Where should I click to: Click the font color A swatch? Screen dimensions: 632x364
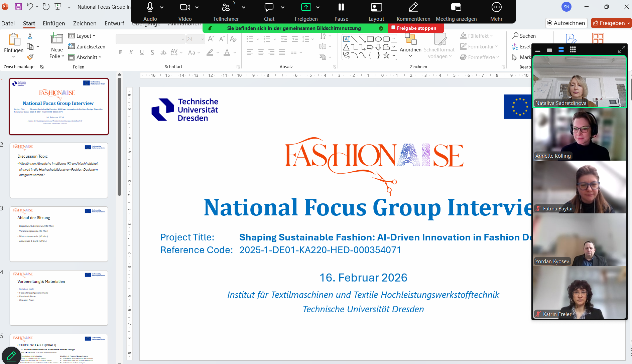(x=227, y=52)
